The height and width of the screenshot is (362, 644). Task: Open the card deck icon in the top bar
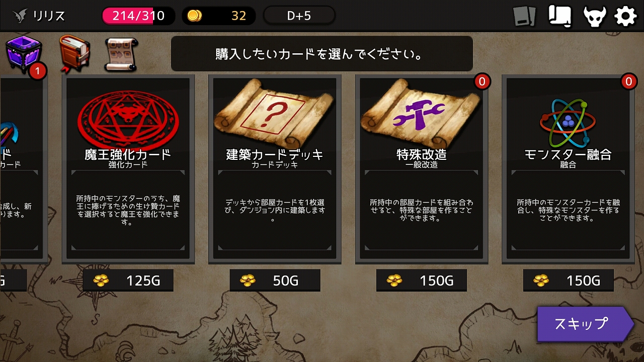525,16
